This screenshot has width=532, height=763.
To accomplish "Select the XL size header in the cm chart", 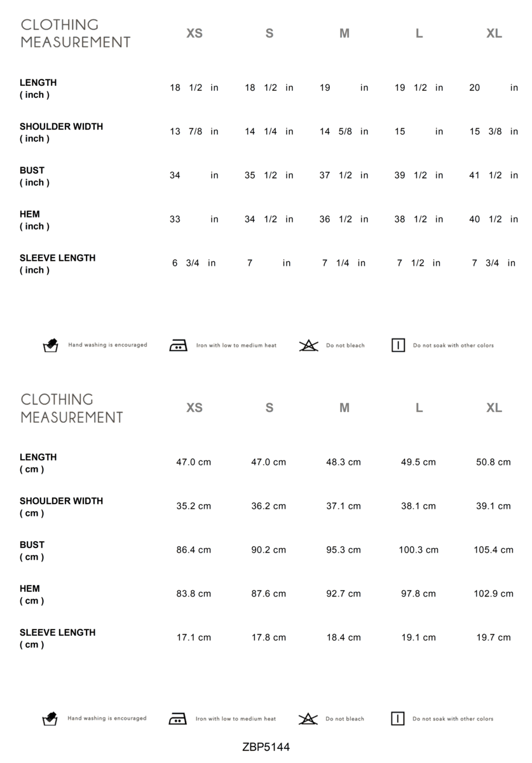I will pyautogui.click(x=494, y=408).
